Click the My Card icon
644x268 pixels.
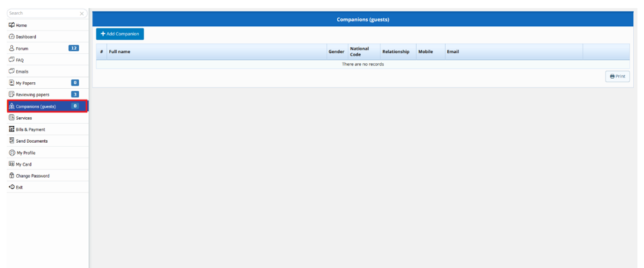[x=11, y=164]
